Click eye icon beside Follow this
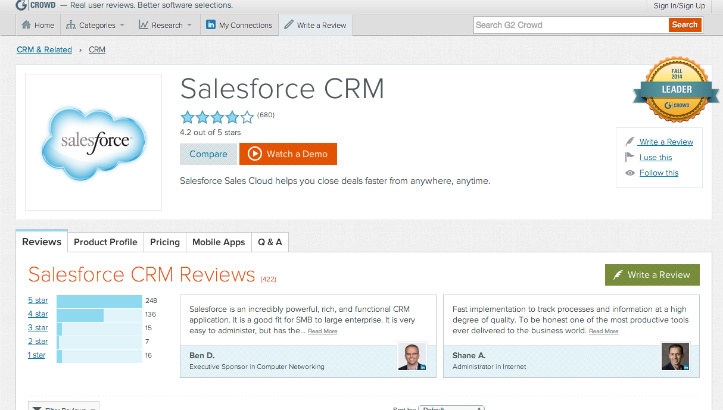 [630, 173]
